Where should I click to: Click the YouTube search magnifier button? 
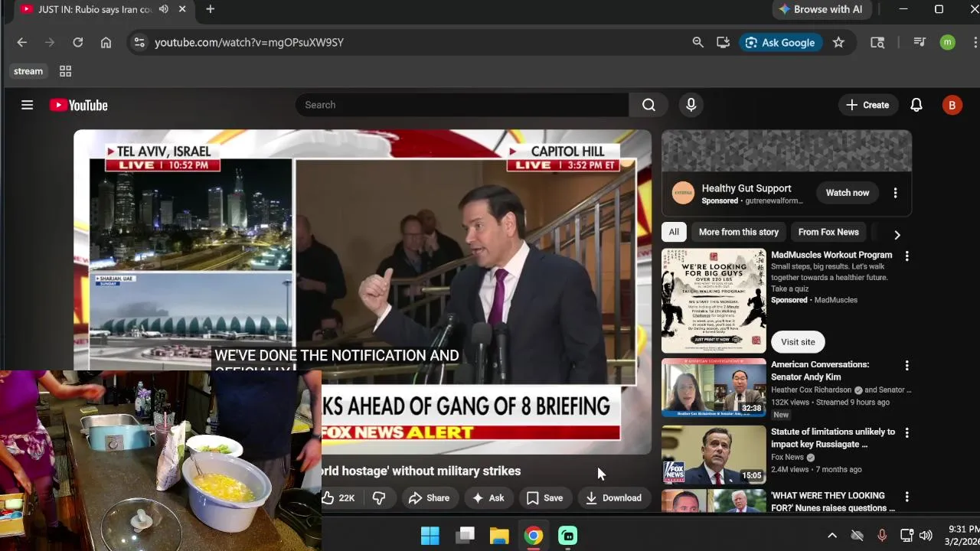click(648, 105)
